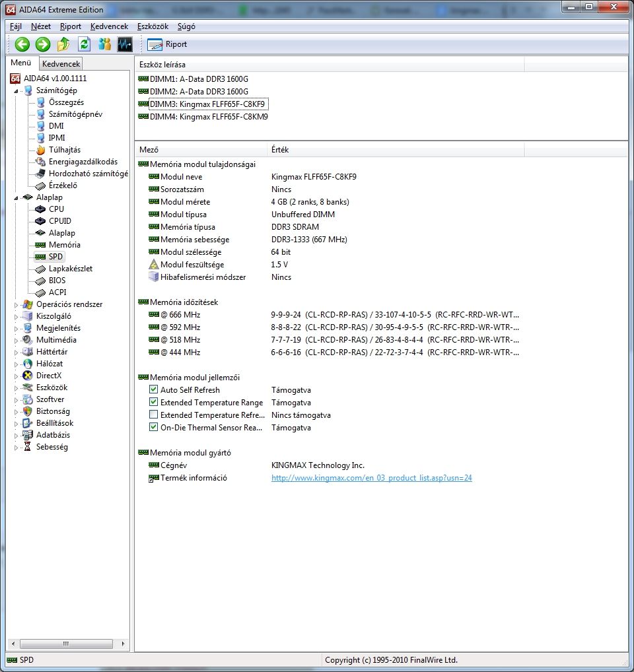Click the Eszközök tree icon
The height and width of the screenshot is (672, 634).
click(28, 387)
